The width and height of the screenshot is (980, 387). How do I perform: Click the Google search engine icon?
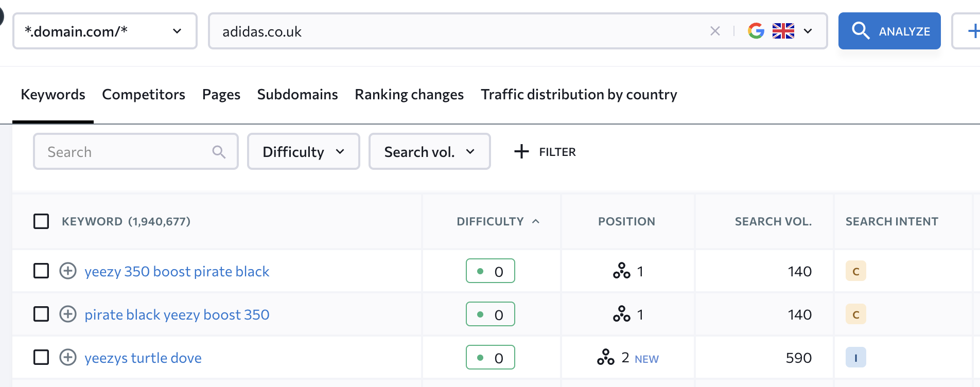[x=756, y=31]
